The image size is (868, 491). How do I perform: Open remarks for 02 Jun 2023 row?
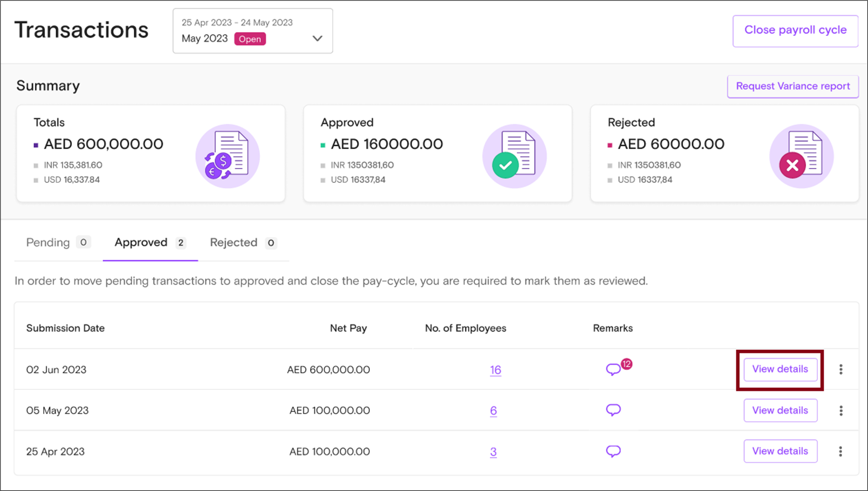(613, 369)
